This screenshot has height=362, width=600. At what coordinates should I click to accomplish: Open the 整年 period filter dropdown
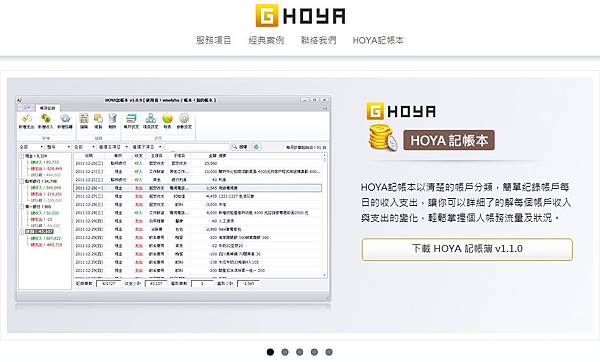tap(58, 147)
